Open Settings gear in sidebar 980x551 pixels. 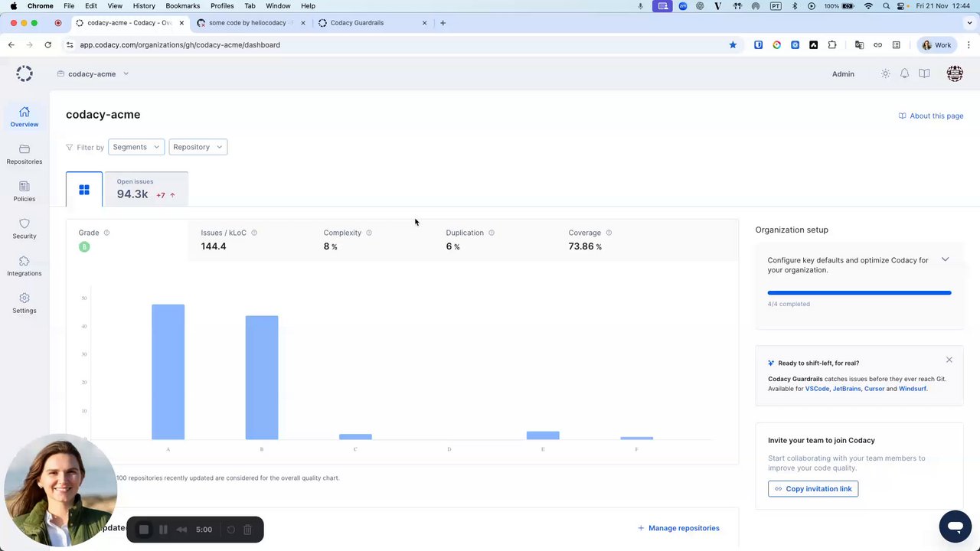24,304
